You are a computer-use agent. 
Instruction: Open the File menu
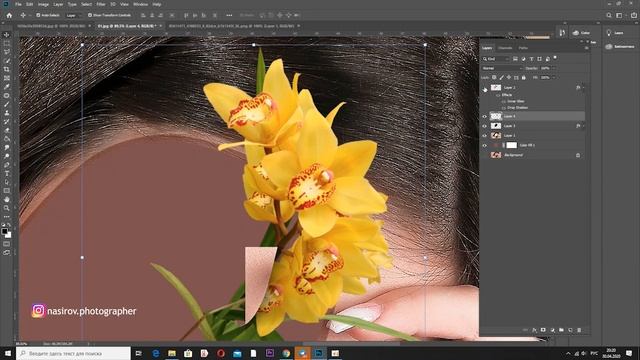tap(18, 4)
